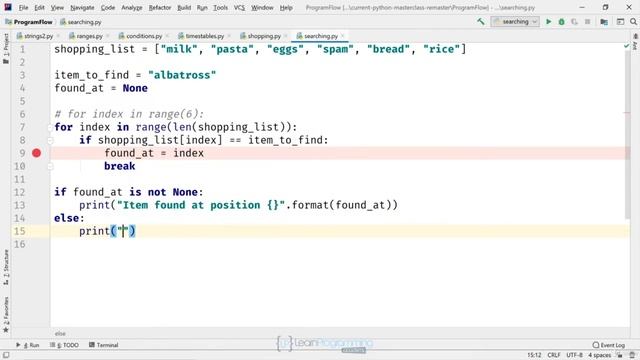Screen dimensions: 640x360
Task: Click the read-only lock icon in status bar
Action: tap(620, 355)
